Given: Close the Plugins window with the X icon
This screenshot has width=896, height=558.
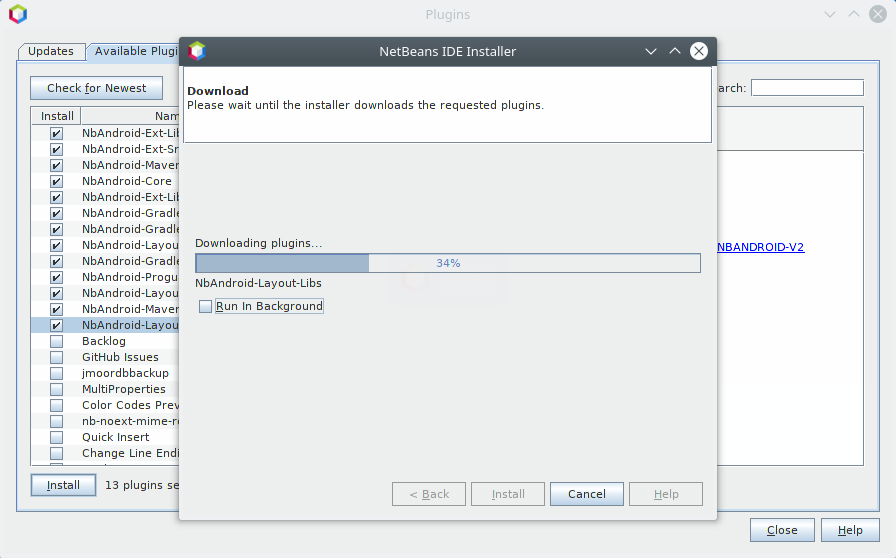Looking at the screenshot, I should (878, 14).
